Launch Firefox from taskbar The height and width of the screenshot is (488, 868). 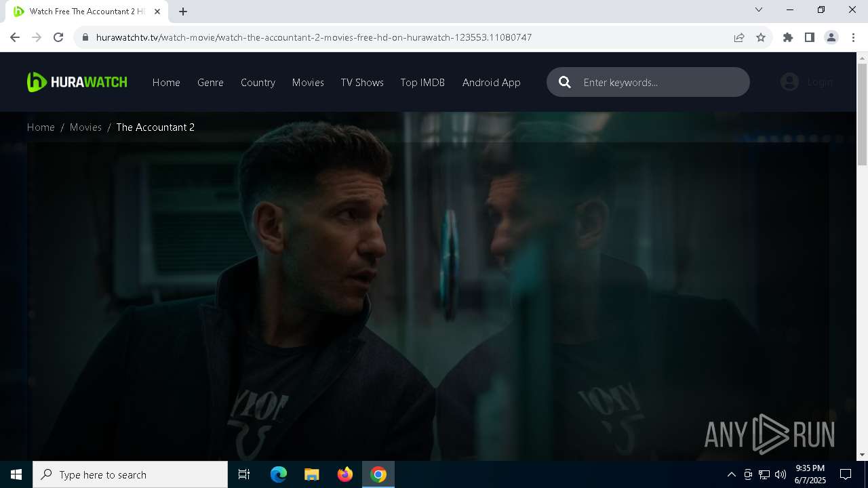(x=345, y=474)
